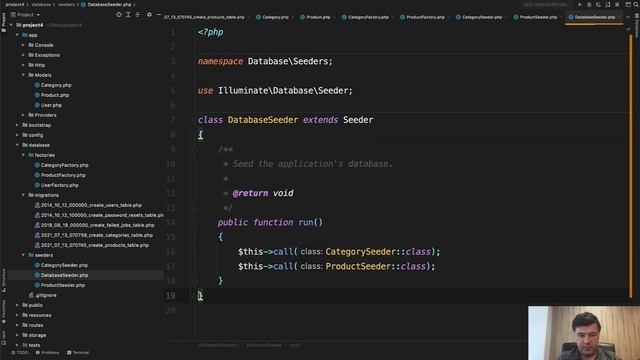Click the CategoryFactory.php file icon in tree
Image resolution: width=640 pixels, height=360 pixels.
coord(37,165)
